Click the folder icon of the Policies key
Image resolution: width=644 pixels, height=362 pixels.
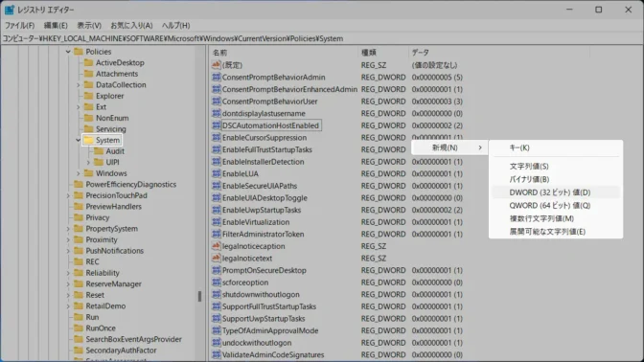point(79,52)
